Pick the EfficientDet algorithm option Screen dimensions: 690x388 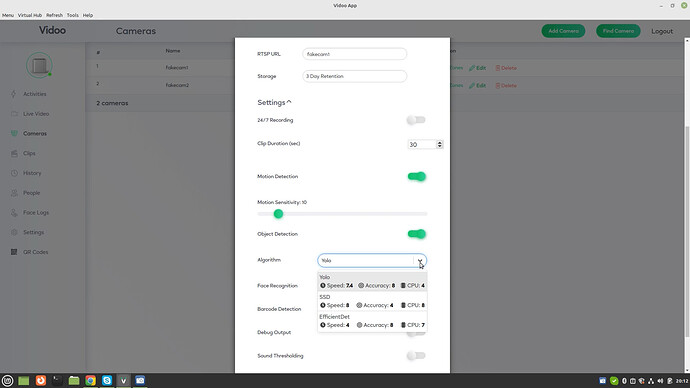tap(372, 321)
